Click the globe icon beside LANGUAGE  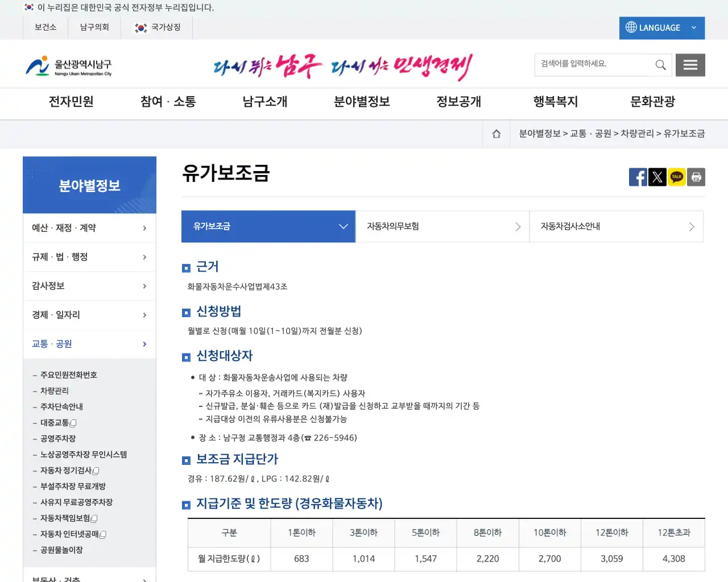click(x=631, y=27)
